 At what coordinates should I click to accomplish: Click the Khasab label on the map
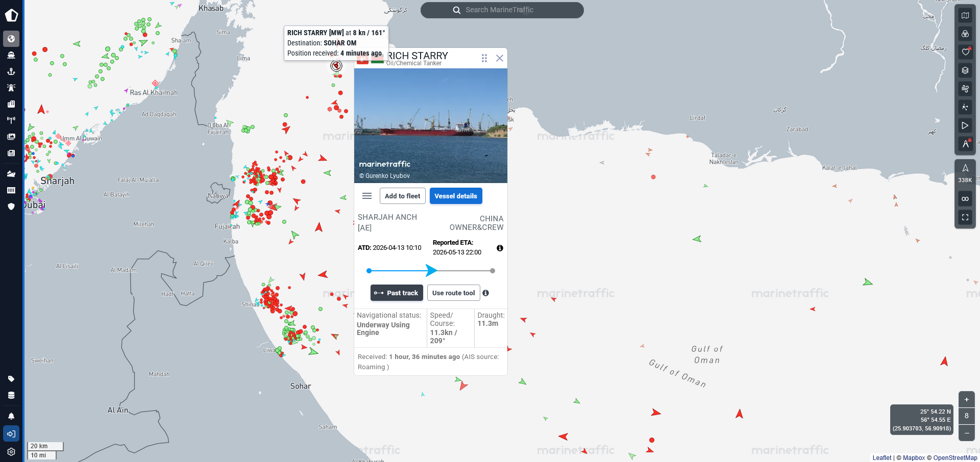(211, 8)
